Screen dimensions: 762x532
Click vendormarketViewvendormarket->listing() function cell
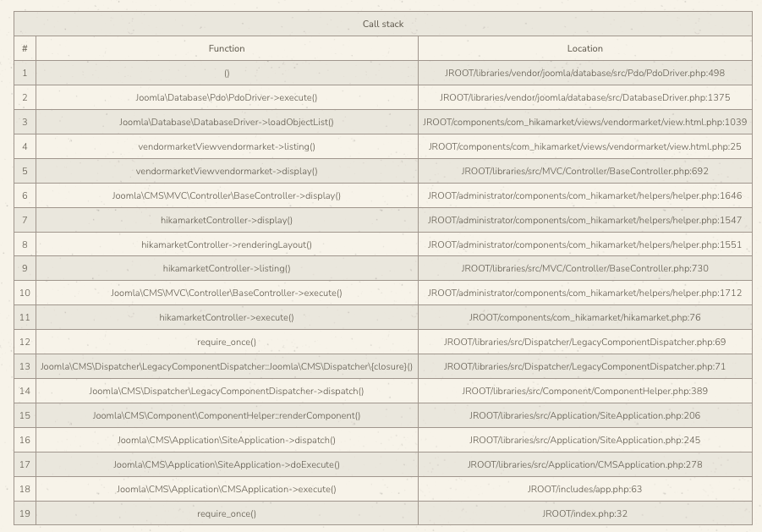[x=227, y=146]
